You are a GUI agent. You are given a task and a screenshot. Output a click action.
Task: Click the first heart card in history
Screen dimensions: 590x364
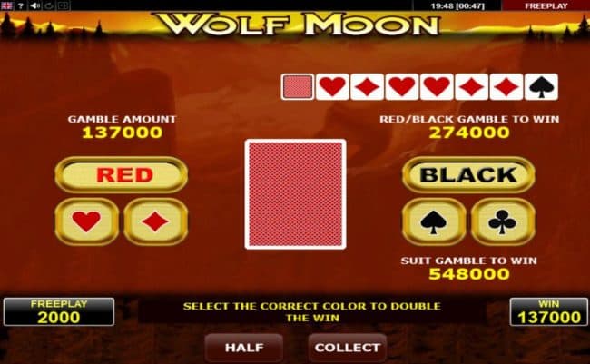coord(332,87)
